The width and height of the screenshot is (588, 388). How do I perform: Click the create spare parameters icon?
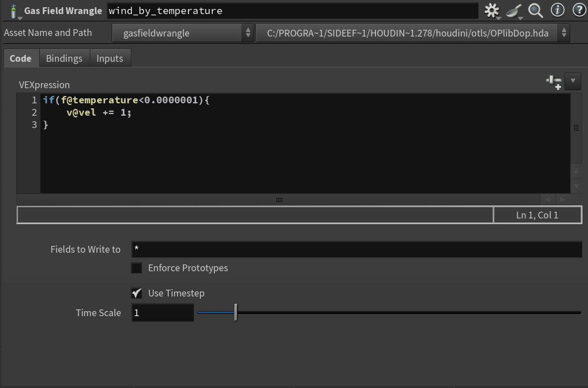coord(554,82)
